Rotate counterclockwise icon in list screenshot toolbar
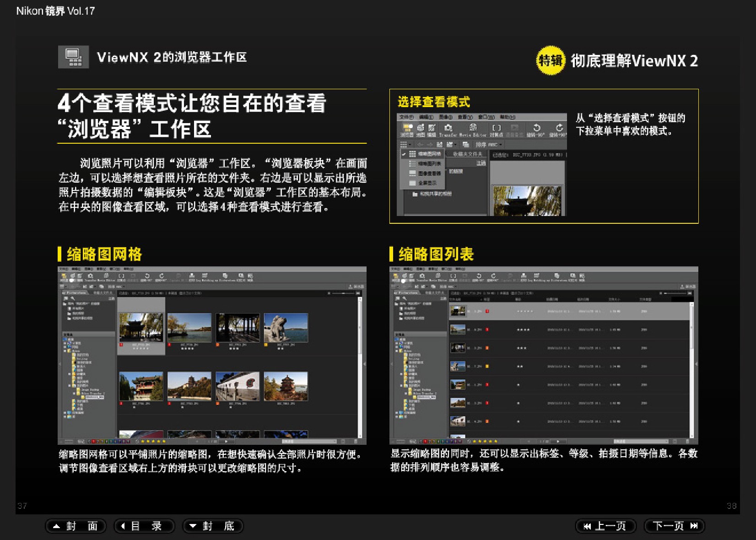Screen dimensions: 756x540 click(x=479, y=276)
